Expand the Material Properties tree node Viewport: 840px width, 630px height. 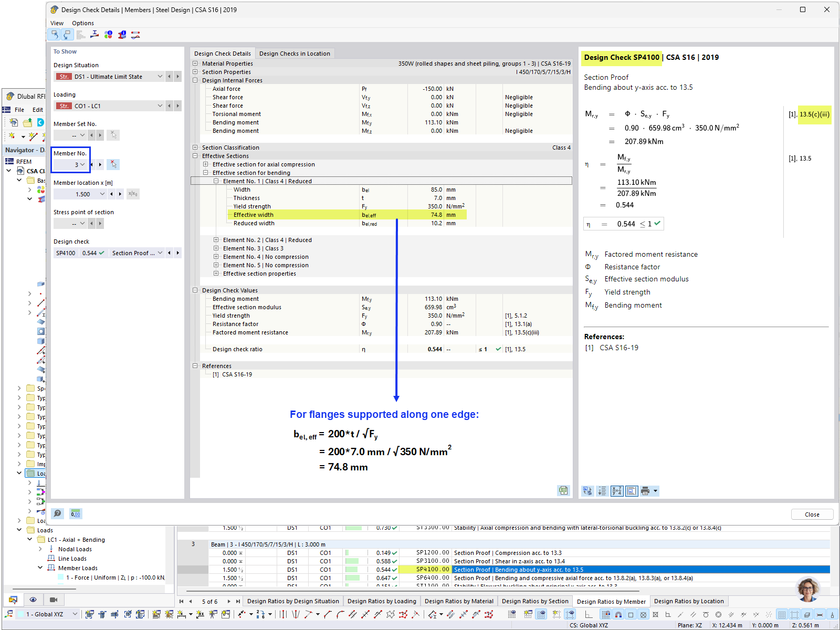coord(195,63)
